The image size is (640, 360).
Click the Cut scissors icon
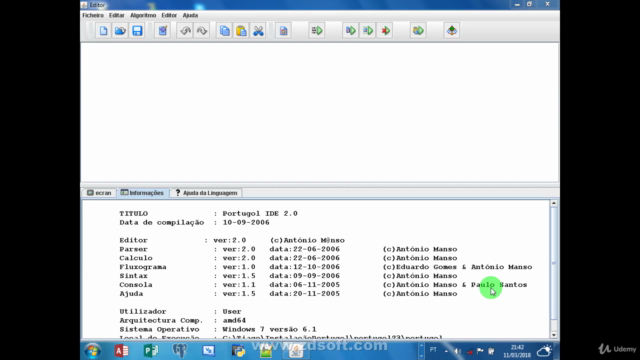click(258, 31)
